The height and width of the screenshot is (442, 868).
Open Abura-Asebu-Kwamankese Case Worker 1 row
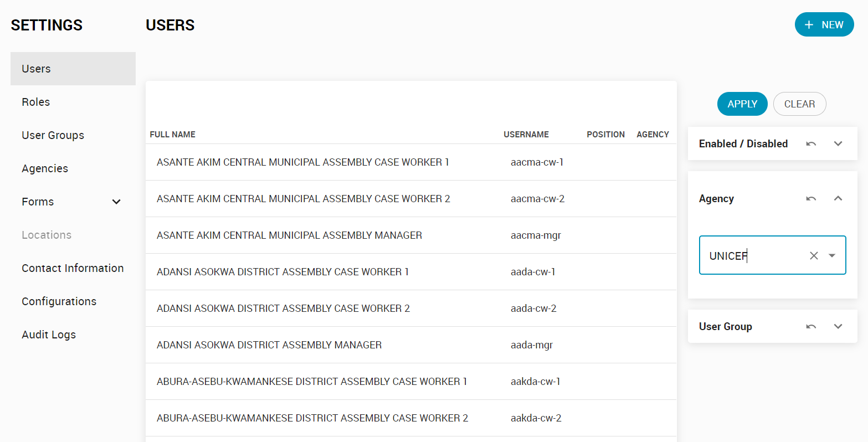coord(411,382)
